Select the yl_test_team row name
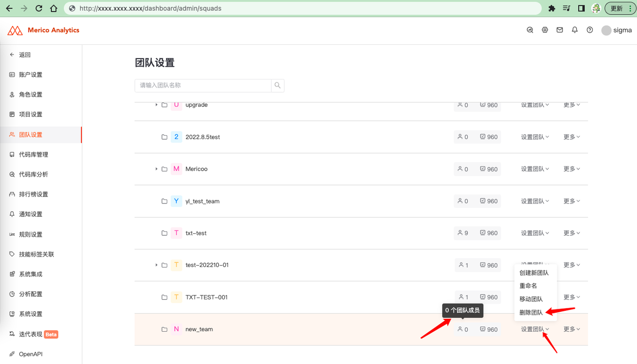This screenshot has height=364, width=637. (x=203, y=201)
